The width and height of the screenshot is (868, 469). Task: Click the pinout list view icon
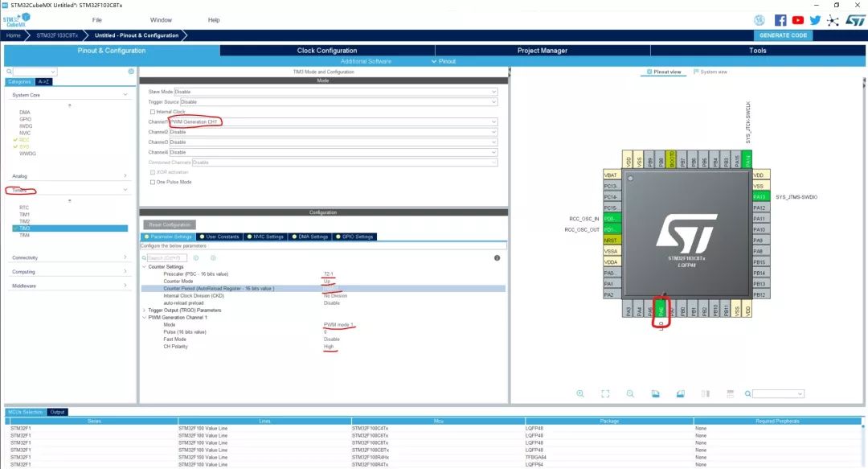click(730, 393)
